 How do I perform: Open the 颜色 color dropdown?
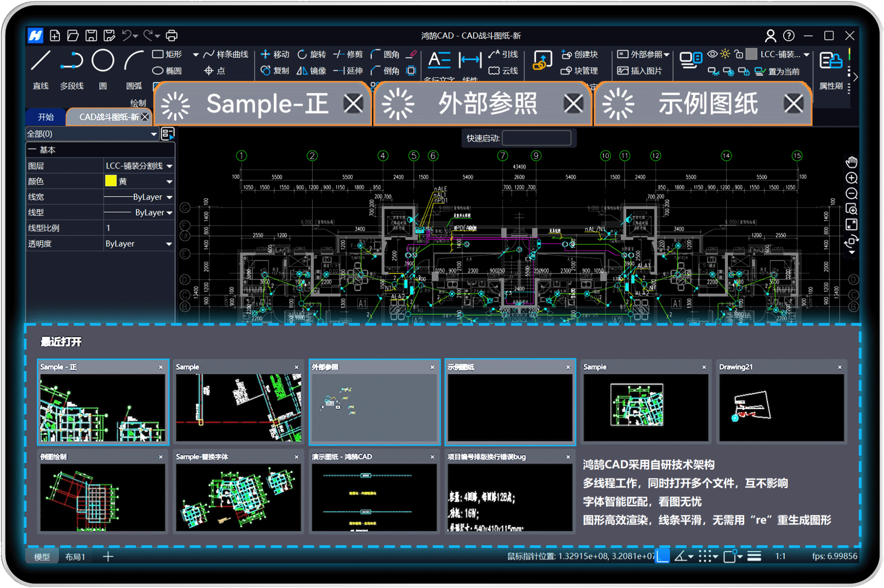pyautogui.click(x=169, y=181)
